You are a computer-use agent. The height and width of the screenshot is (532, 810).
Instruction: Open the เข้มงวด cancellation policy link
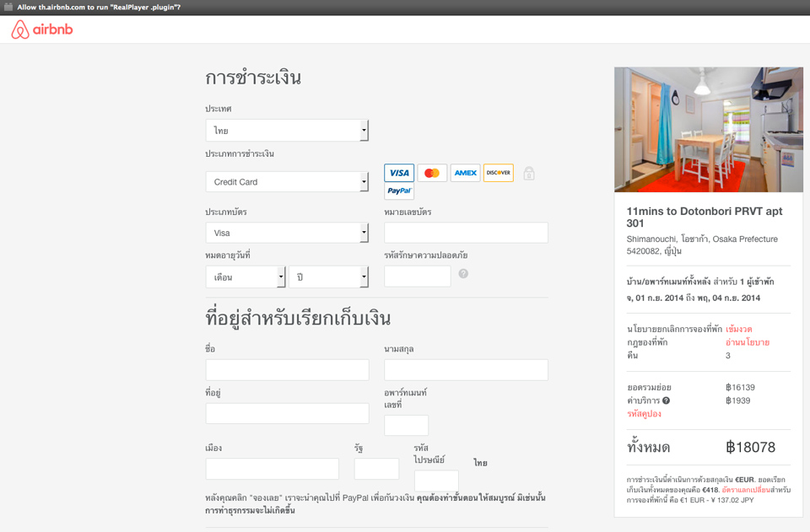pyautogui.click(x=738, y=329)
